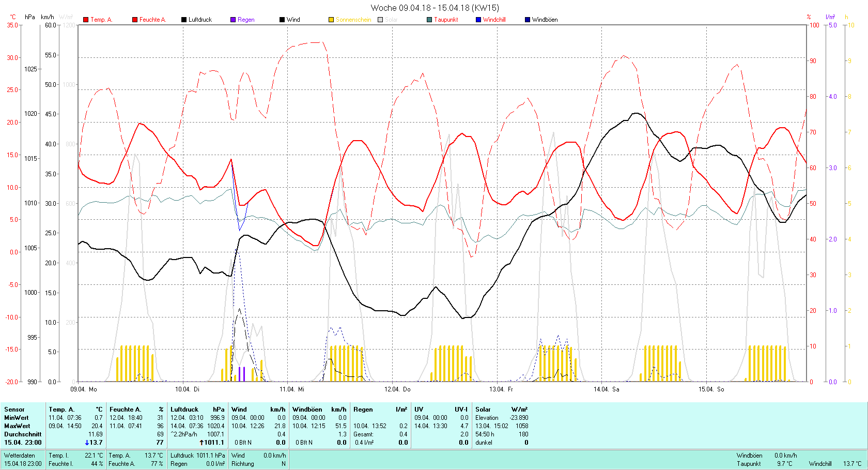Image resolution: width=868 pixels, height=470 pixels.
Task: Click the blue Windchill legend swatch
Action: 478,20
